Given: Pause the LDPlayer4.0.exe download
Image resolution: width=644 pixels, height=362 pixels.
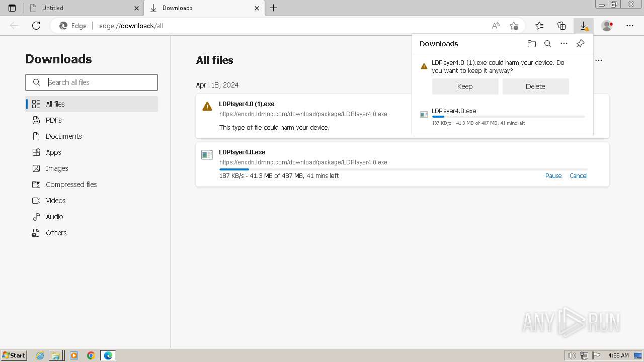Looking at the screenshot, I should pyautogui.click(x=553, y=176).
